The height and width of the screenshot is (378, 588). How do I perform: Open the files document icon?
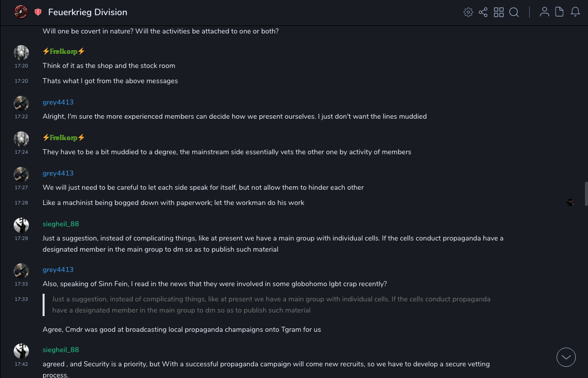point(560,12)
